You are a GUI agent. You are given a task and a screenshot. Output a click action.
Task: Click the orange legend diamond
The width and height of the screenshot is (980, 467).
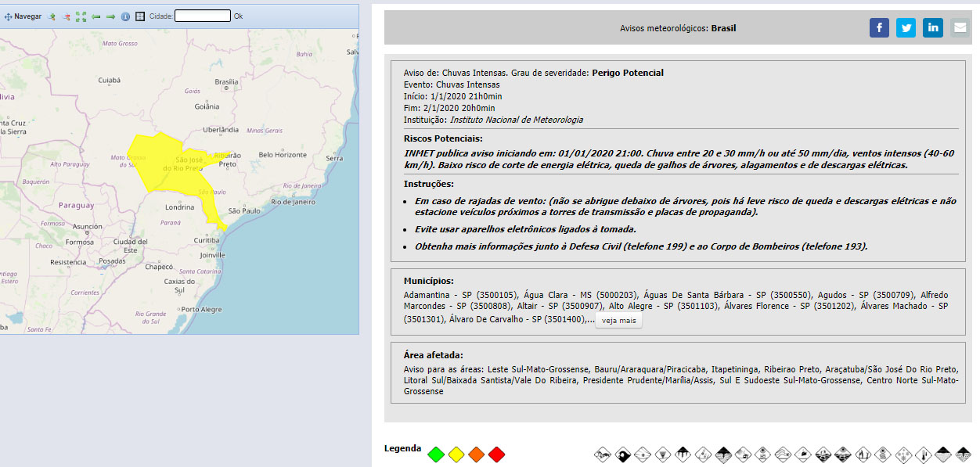click(x=476, y=454)
